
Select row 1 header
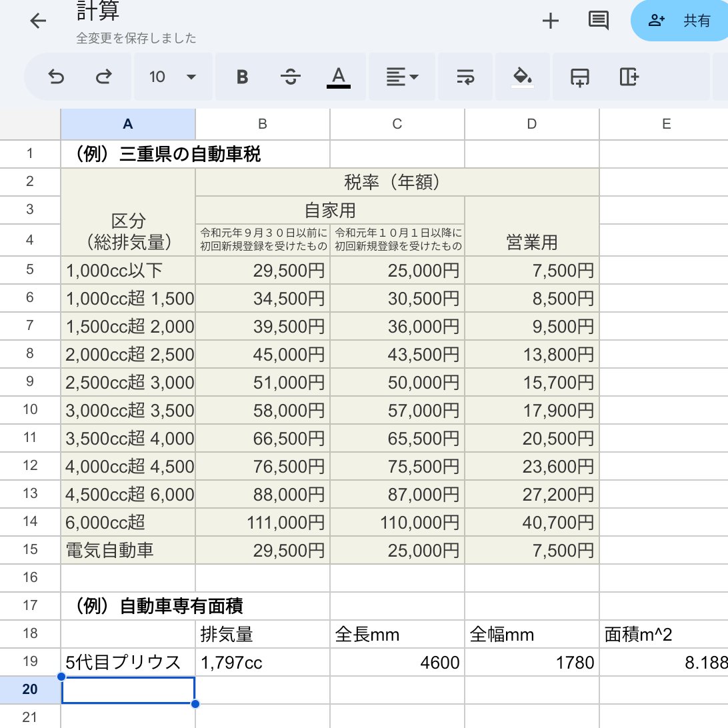pyautogui.click(x=30, y=154)
